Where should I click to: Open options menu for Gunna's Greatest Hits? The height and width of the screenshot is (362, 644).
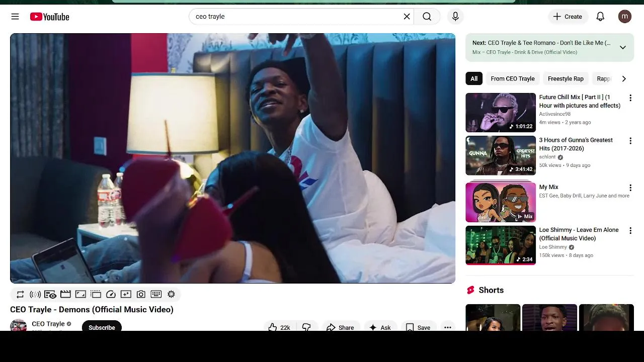point(630,141)
